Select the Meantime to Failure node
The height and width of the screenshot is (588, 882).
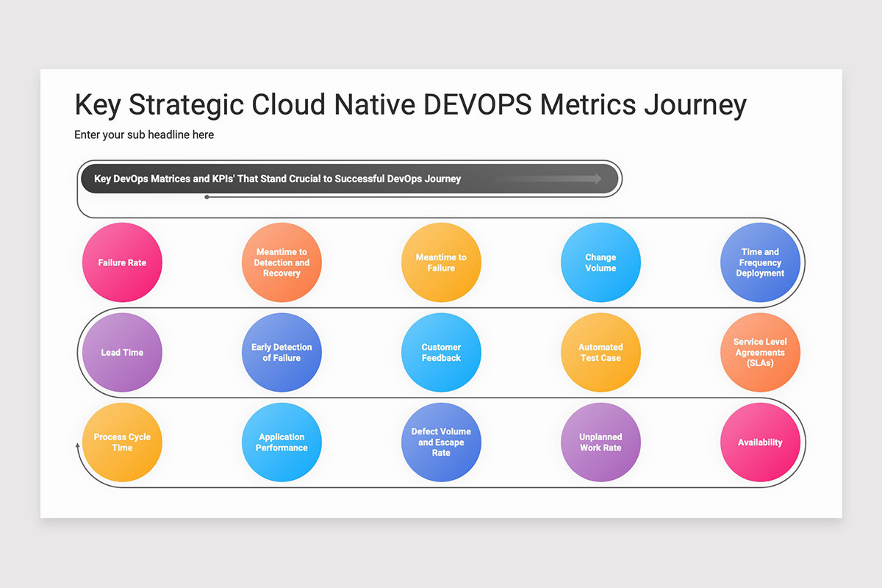[441, 262]
